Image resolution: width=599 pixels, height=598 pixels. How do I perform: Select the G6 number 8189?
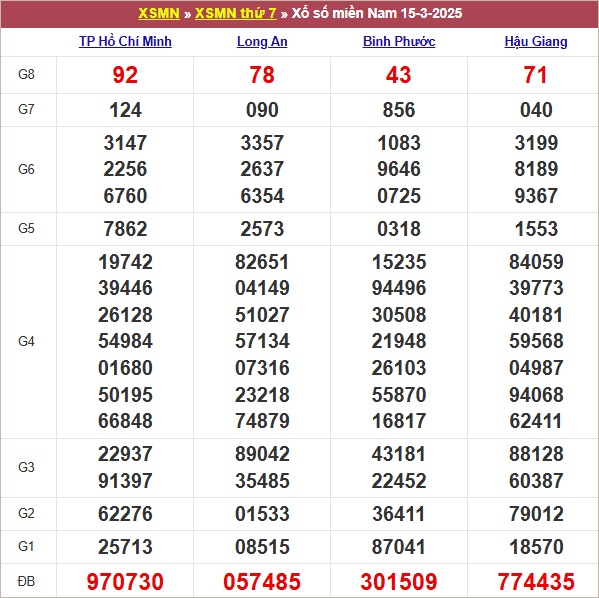coord(536,169)
